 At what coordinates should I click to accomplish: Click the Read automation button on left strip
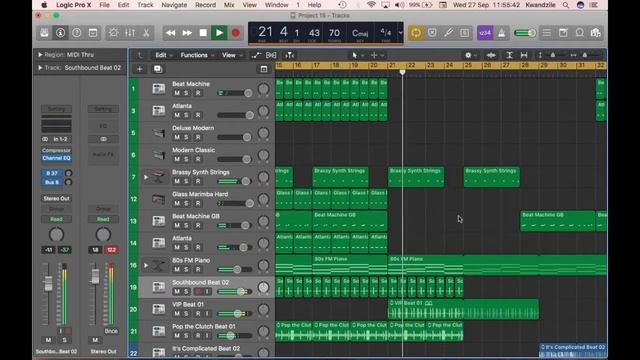56,219
